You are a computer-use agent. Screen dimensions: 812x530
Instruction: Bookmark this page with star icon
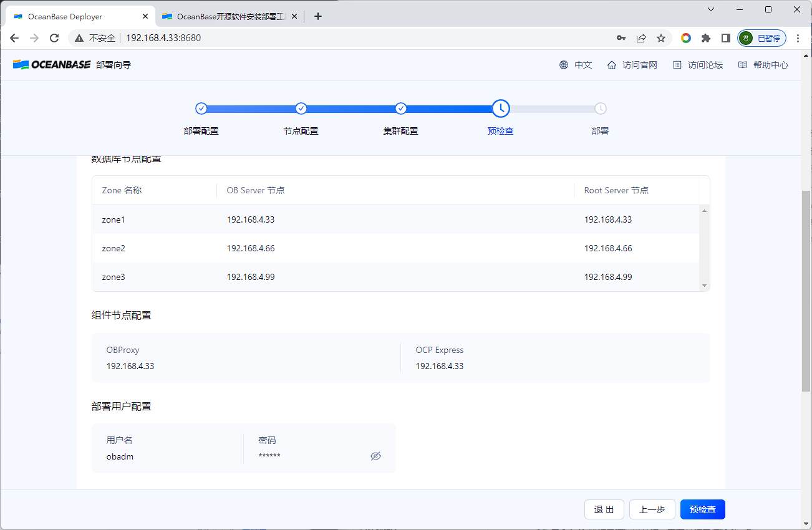tap(661, 38)
